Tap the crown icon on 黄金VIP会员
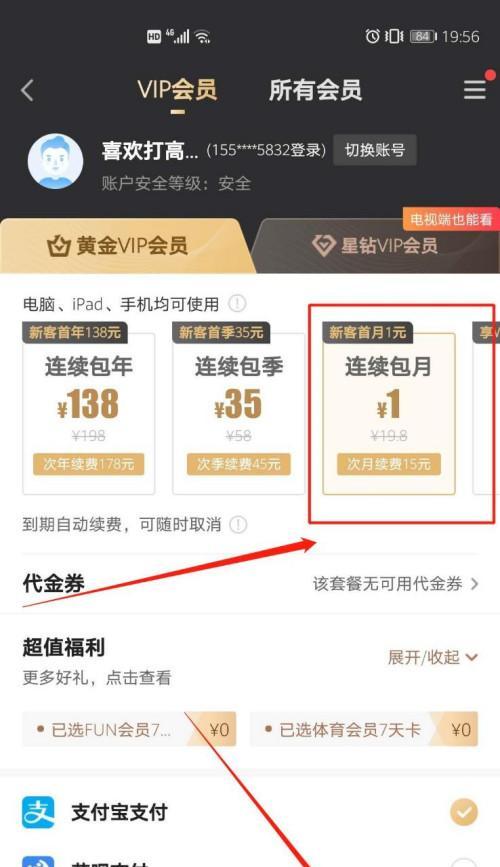The height and width of the screenshot is (867, 500). pos(58,246)
